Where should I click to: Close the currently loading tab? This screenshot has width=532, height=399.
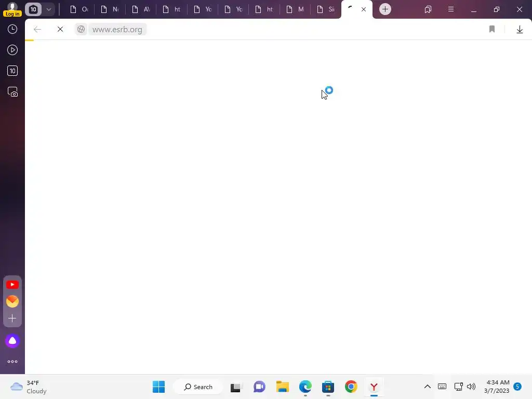click(x=364, y=9)
